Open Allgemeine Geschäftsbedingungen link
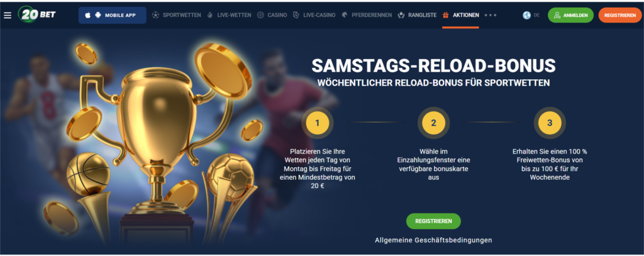The image size is (644, 256). click(x=433, y=240)
